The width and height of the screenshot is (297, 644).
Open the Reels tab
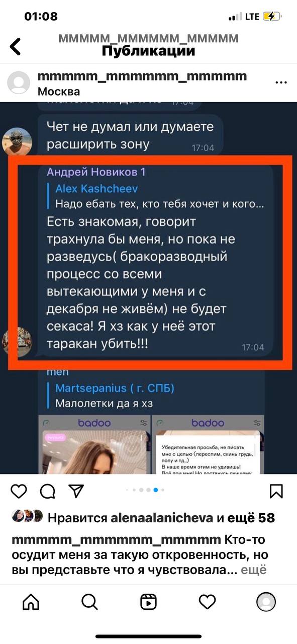tap(148, 601)
